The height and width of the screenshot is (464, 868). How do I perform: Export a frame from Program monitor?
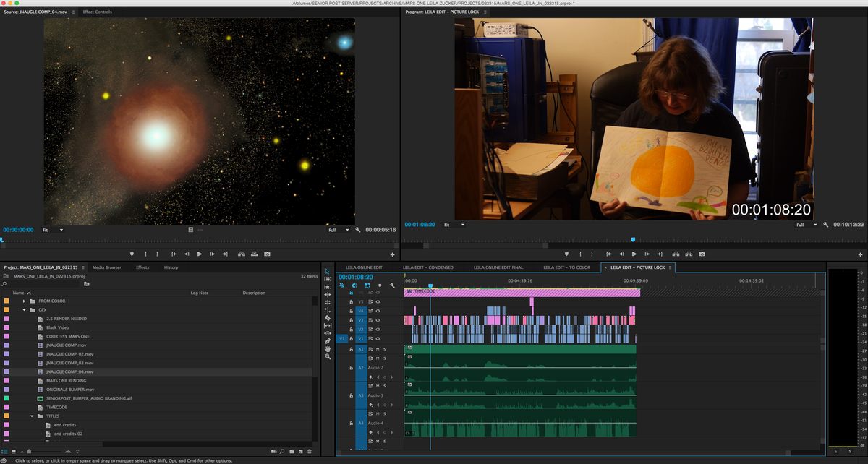click(x=702, y=254)
